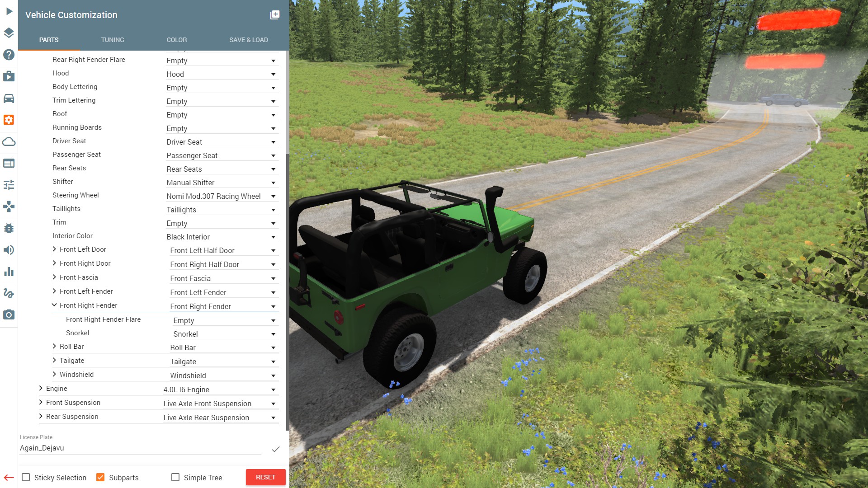Confirm license plate with the checkmark icon
Screen dimensions: 868x488
point(276,449)
